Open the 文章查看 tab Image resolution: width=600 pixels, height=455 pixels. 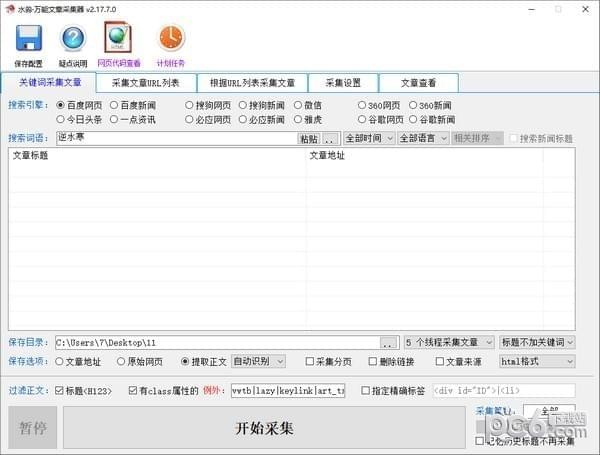tap(418, 83)
